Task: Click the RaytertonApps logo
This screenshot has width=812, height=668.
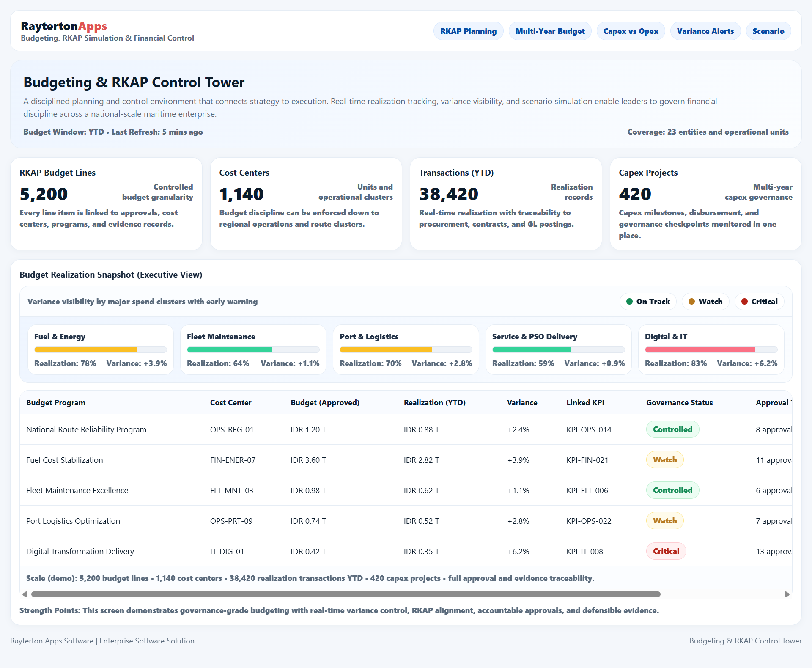Action: (64, 26)
